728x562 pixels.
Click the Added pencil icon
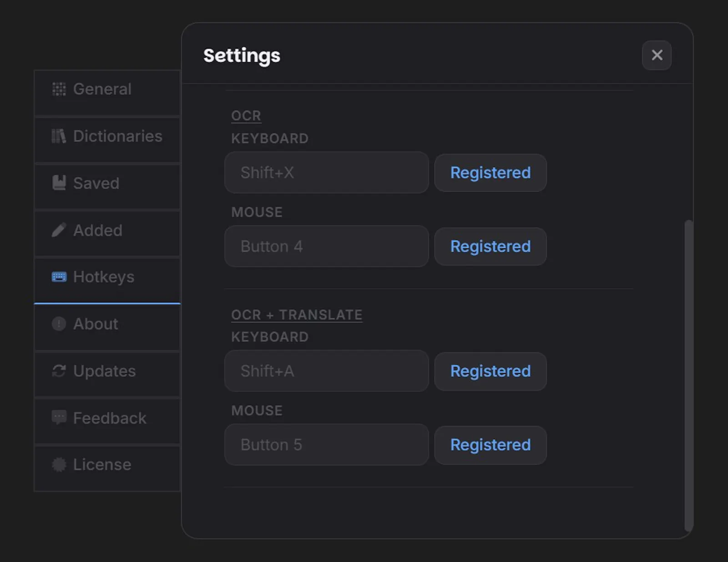59,230
